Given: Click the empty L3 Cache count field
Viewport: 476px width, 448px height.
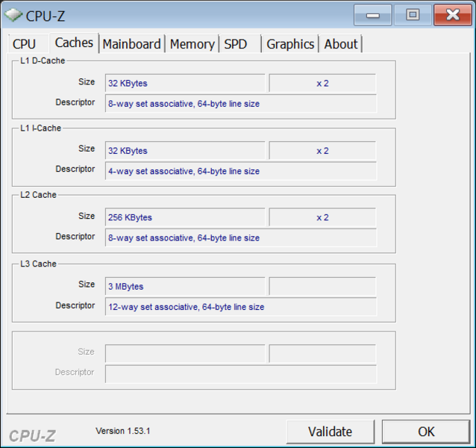Looking at the screenshot, I should click(322, 286).
